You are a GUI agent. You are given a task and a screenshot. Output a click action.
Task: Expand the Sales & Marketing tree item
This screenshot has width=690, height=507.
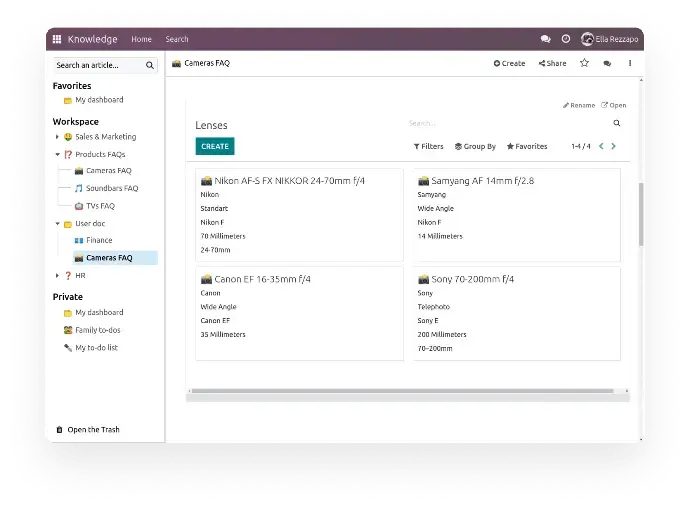[57, 137]
